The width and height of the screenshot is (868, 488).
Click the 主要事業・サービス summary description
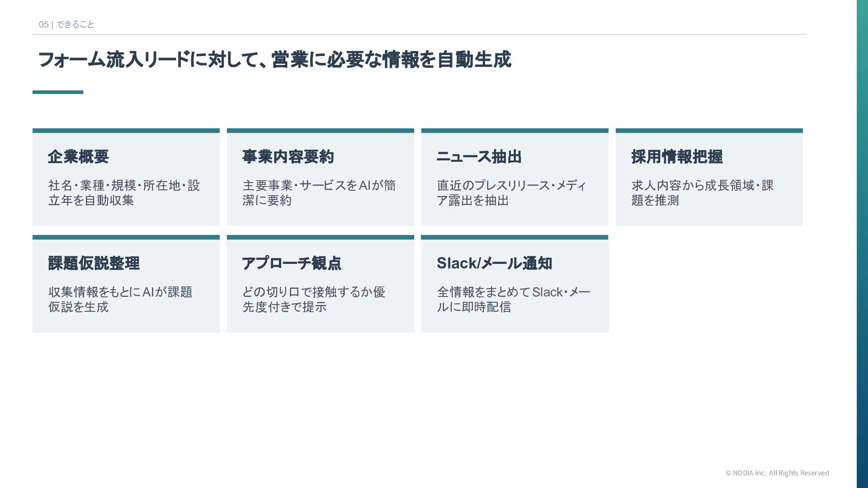point(319,193)
